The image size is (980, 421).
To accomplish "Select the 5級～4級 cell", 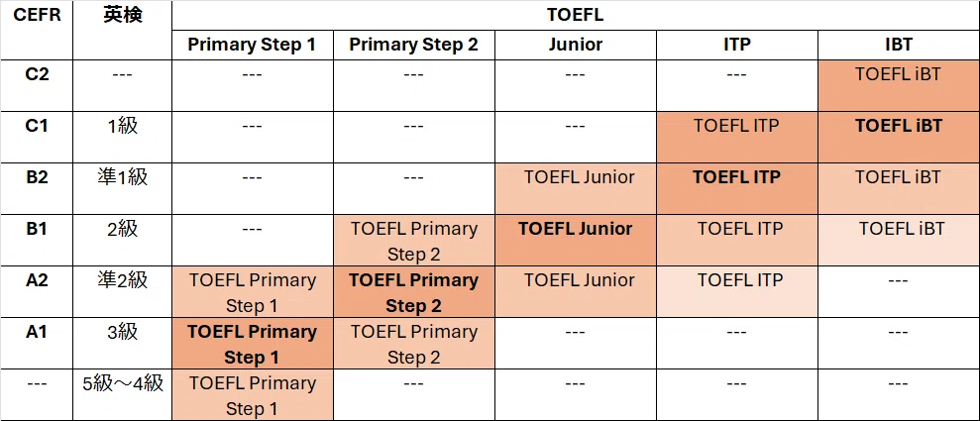I will click(123, 395).
